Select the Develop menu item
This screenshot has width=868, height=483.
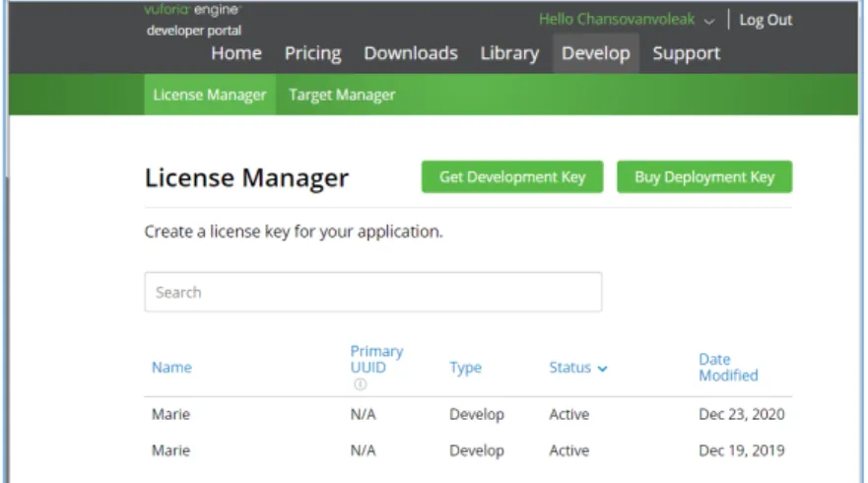(x=596, y=53)
